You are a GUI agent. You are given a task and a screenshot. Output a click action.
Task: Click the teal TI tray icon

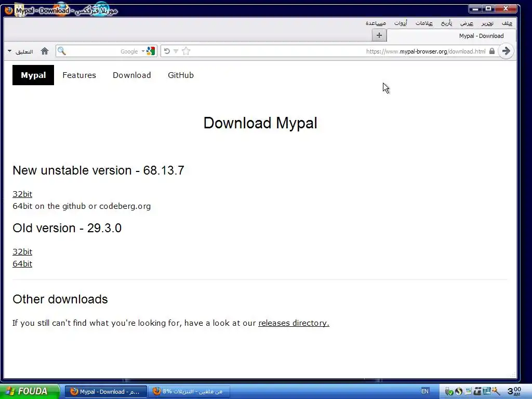486,391
